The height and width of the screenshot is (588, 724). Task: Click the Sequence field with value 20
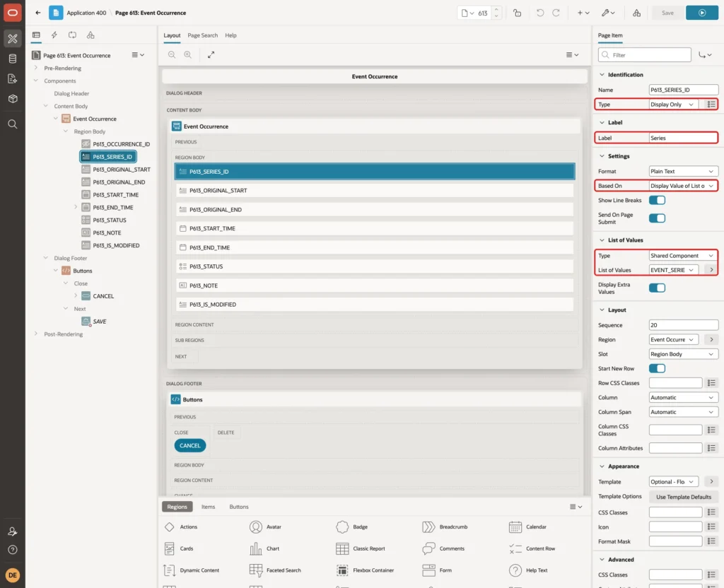[x=683, y=325]
